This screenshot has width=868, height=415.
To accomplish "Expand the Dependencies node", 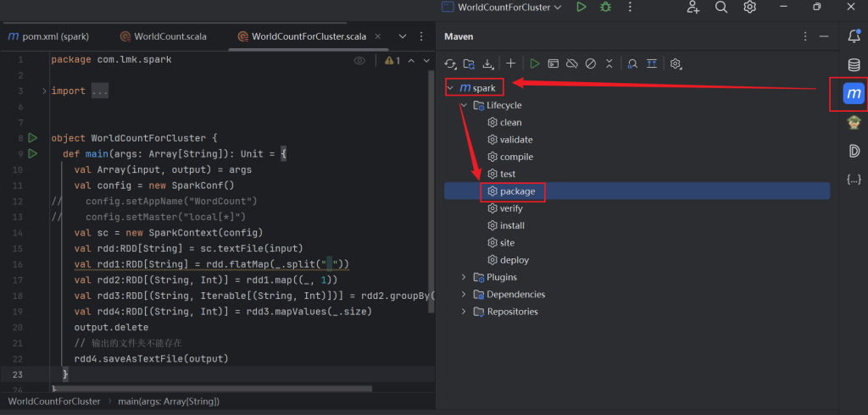I will point(464,295).
